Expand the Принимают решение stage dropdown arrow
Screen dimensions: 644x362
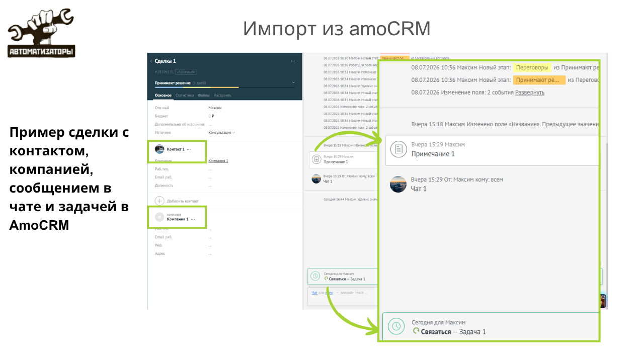(x=293, y=82)
